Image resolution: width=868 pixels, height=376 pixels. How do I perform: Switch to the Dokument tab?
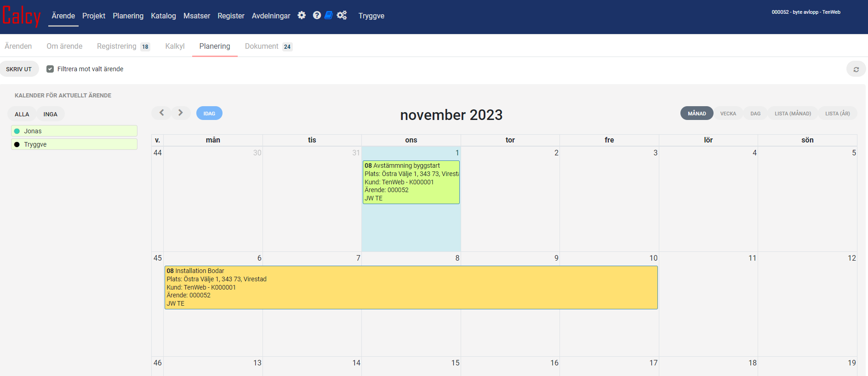click(x=262, y=46)
